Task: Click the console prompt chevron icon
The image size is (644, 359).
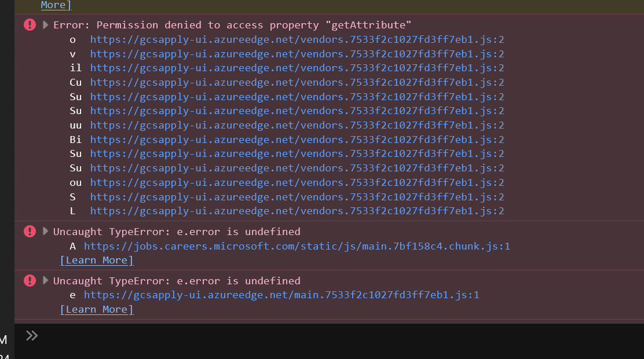Action: point(32,336)
